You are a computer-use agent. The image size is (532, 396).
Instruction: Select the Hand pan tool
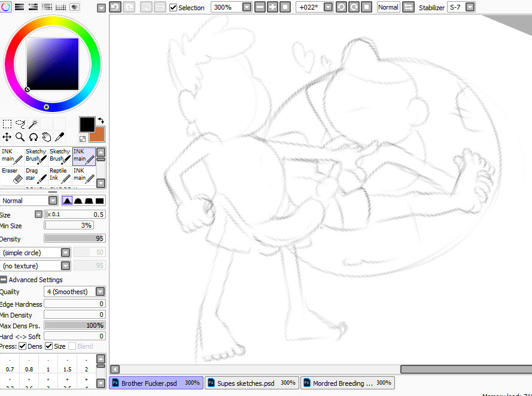[46, 137]
